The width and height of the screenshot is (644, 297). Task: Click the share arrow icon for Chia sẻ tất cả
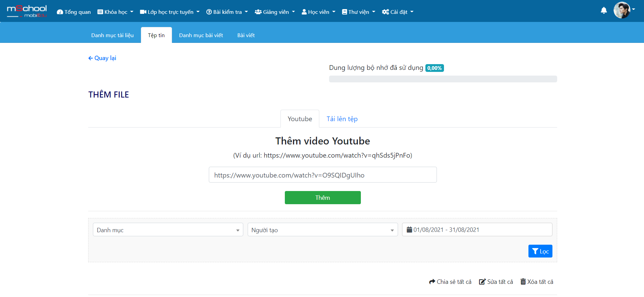(432, 281)
